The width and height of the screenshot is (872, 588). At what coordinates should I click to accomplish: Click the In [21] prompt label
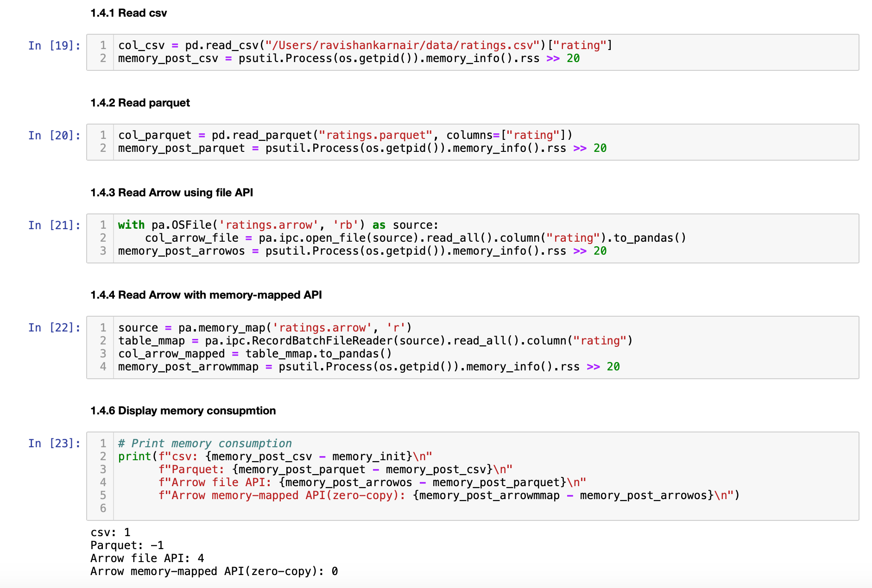54,225
